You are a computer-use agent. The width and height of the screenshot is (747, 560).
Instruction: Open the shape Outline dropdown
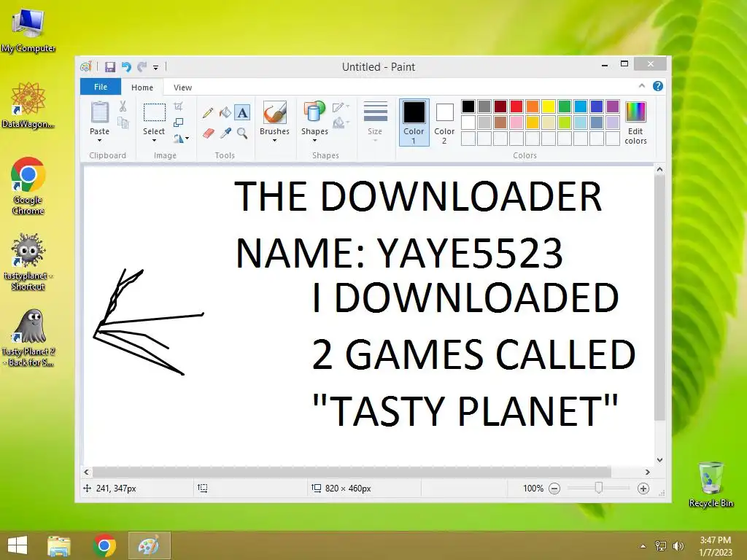pos(341,106)
